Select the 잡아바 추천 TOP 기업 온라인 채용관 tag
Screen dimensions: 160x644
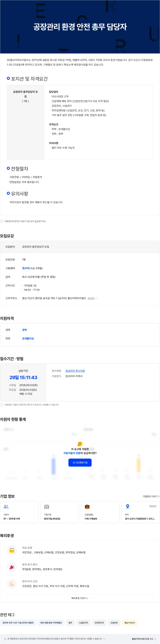pos(18,623)
